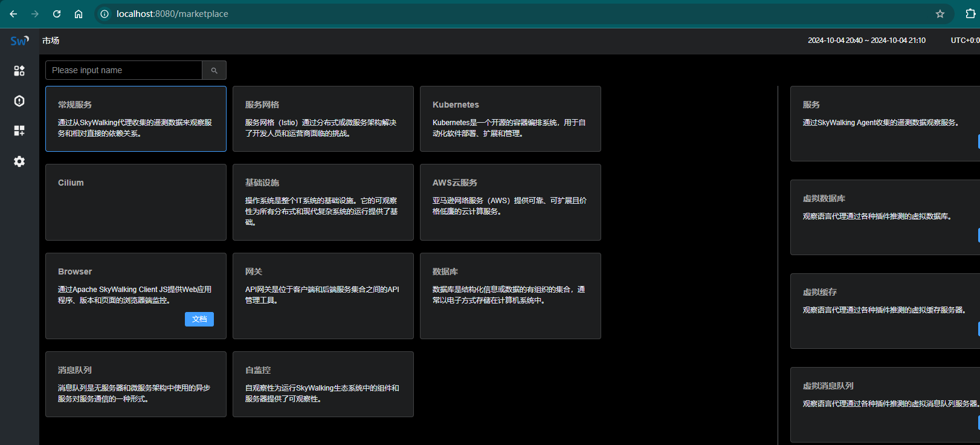The image size is (980, 445).
Task: Click the time range 2024-10-04 20:40 ~ 21:10
Action: (866, 41)
